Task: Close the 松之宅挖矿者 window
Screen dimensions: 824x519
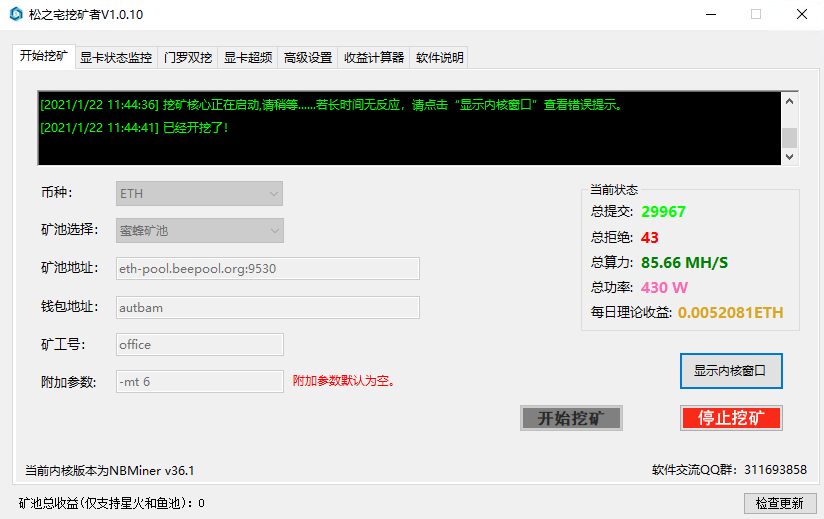Action: [x=801, y=14]
